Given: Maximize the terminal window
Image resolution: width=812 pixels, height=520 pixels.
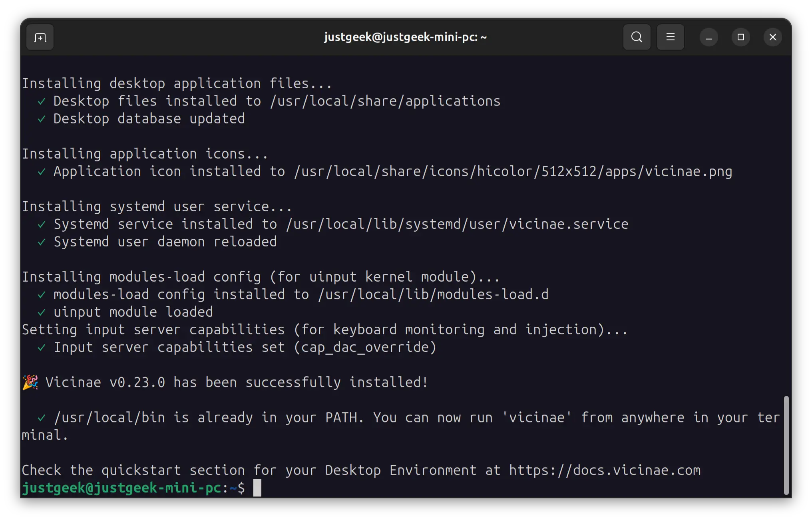Looking at the screenshot, I should 740,38.
